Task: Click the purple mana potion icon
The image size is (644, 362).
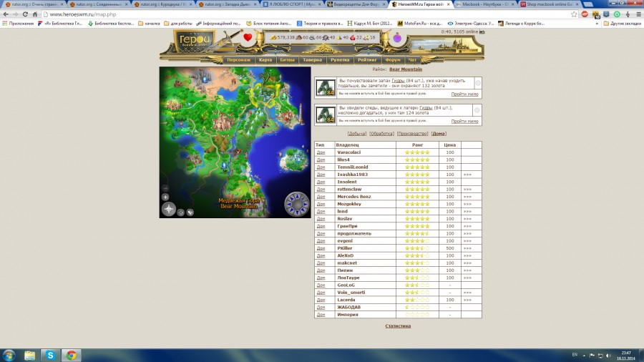Action: point(397,38)
